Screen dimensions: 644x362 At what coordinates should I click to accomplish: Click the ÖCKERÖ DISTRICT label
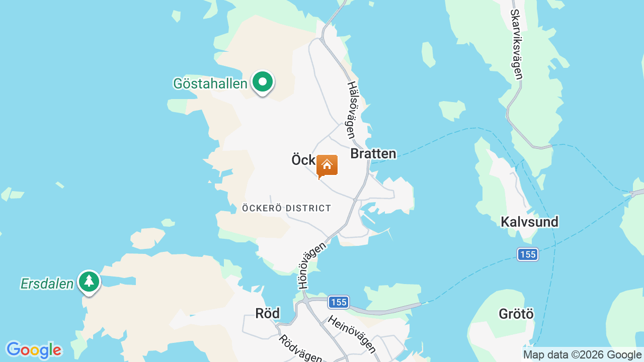pos(287,208)
